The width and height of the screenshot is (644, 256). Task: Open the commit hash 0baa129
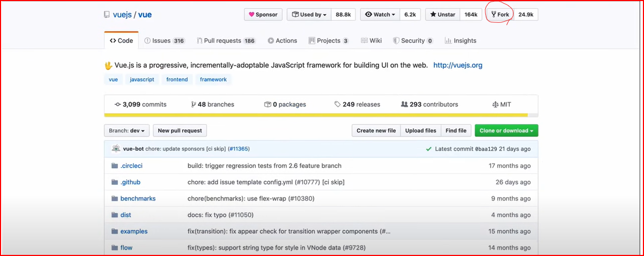tap(486, 149)
